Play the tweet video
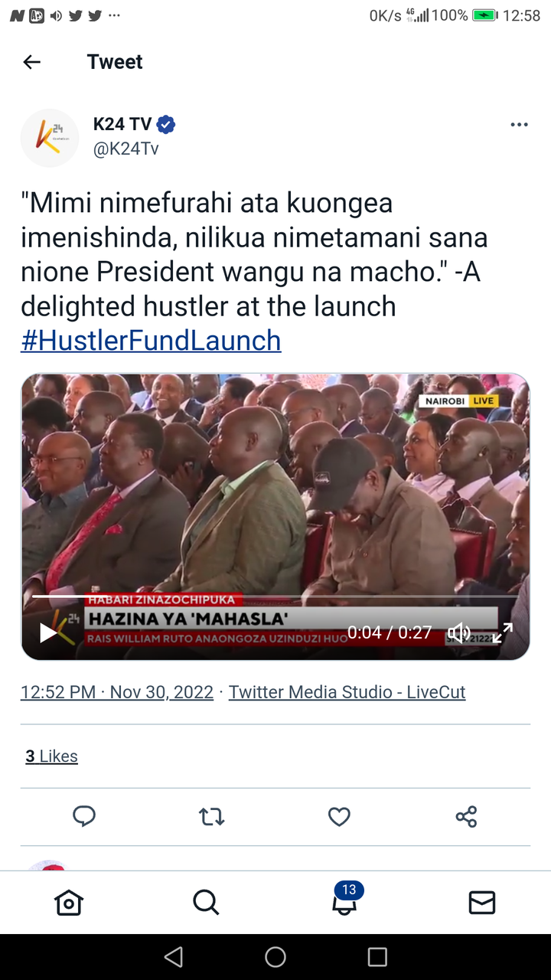 (x=49, y=632)
